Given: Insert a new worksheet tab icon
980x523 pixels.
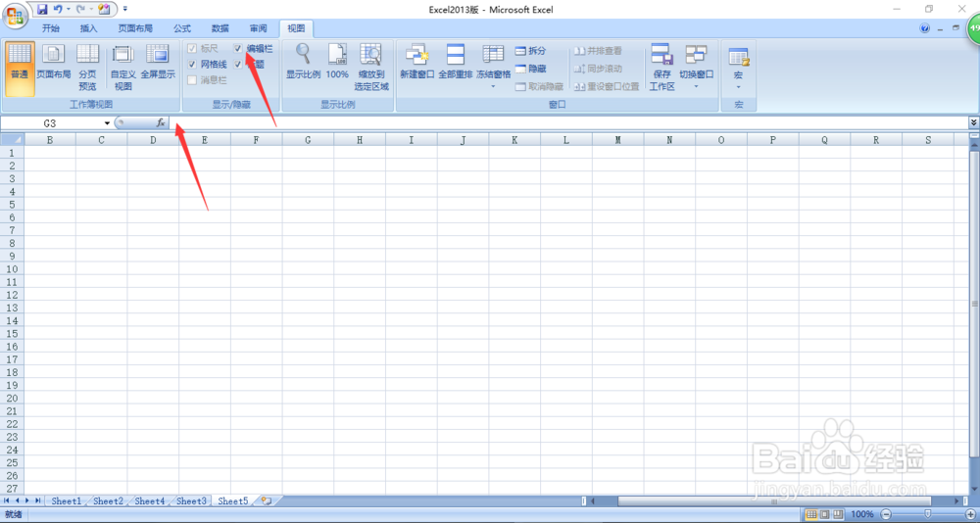Looking at the screenshot, I should [267, 501].
